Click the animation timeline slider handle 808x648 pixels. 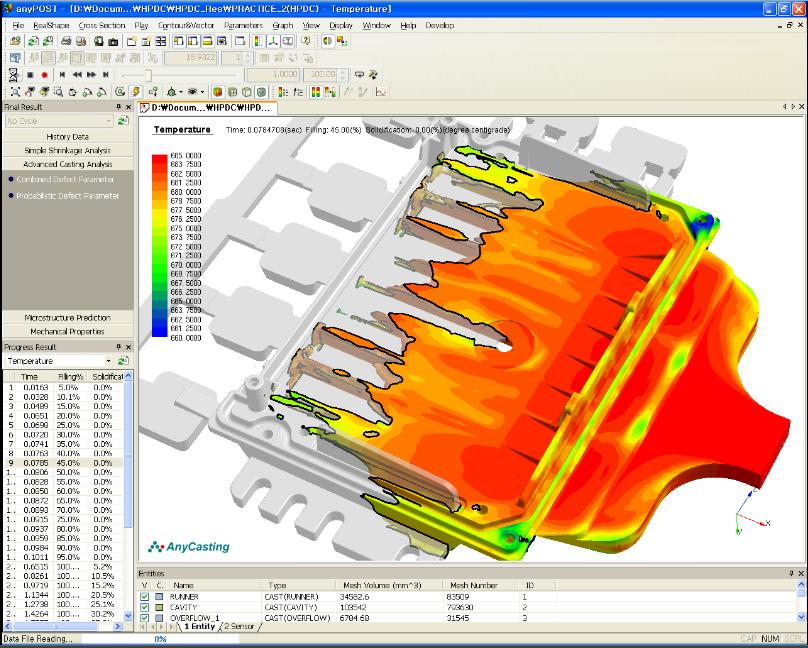pyautogui.click(x=148, y=76)
